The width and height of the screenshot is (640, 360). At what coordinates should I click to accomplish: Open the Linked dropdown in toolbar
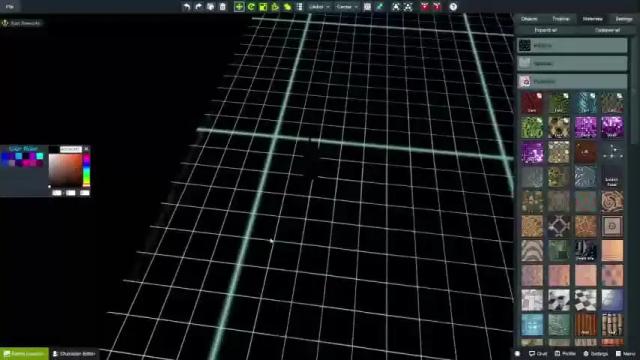tap(319, 7)
